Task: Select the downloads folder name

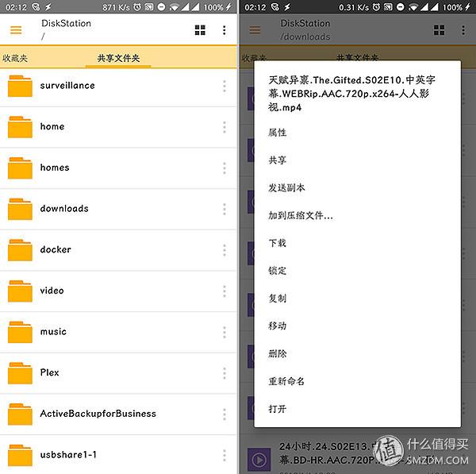Action: (64, 209)
